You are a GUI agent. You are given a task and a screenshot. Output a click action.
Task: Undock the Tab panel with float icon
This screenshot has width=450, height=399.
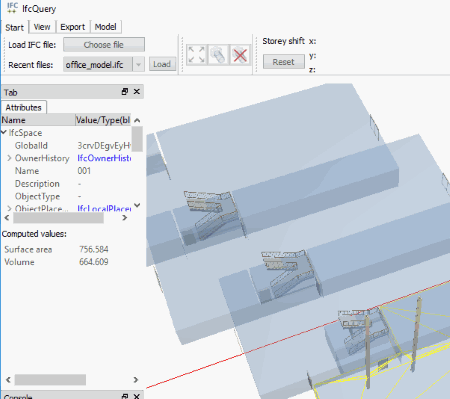click(125, 92)
